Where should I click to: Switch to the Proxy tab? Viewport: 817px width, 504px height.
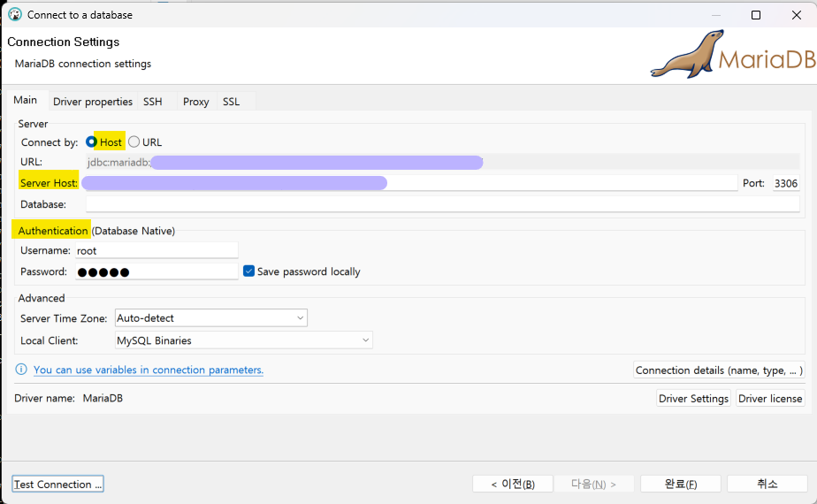(196, 102)
